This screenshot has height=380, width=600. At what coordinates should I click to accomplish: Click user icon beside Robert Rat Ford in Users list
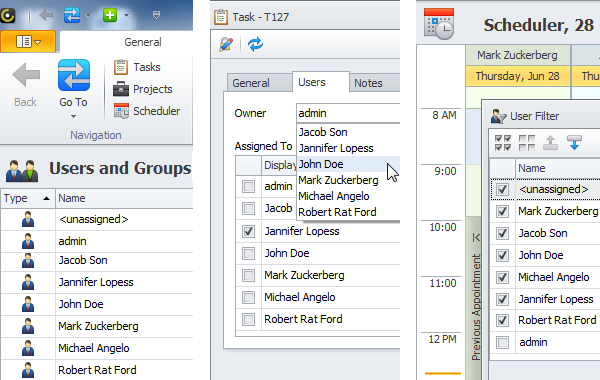pos(28,370)
